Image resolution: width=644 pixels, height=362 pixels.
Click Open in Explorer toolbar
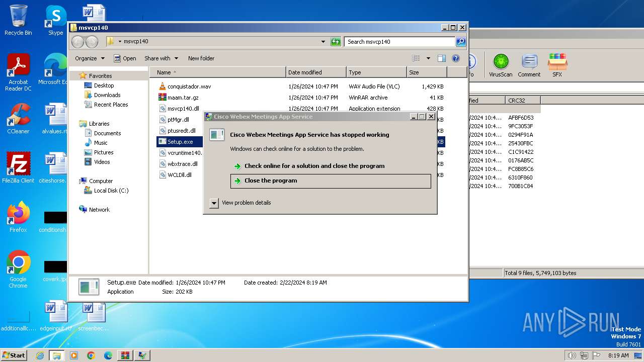[125, 58]
